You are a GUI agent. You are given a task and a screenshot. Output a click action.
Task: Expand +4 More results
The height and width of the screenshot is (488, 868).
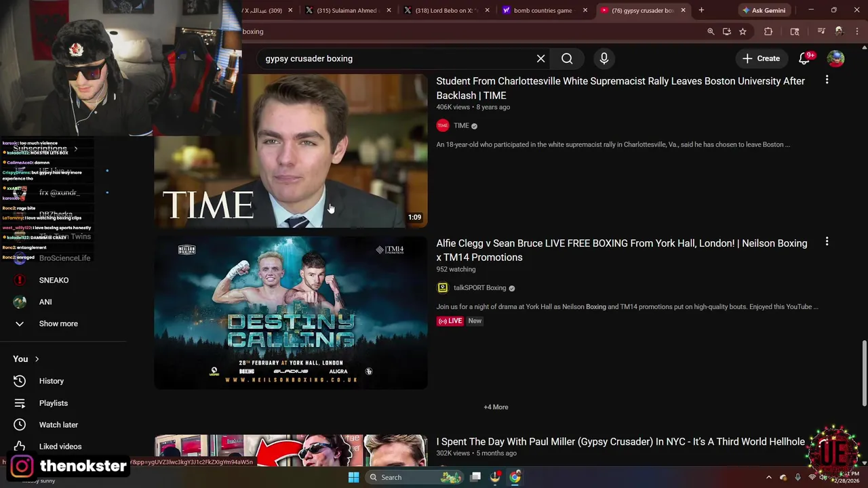[496, 407]
